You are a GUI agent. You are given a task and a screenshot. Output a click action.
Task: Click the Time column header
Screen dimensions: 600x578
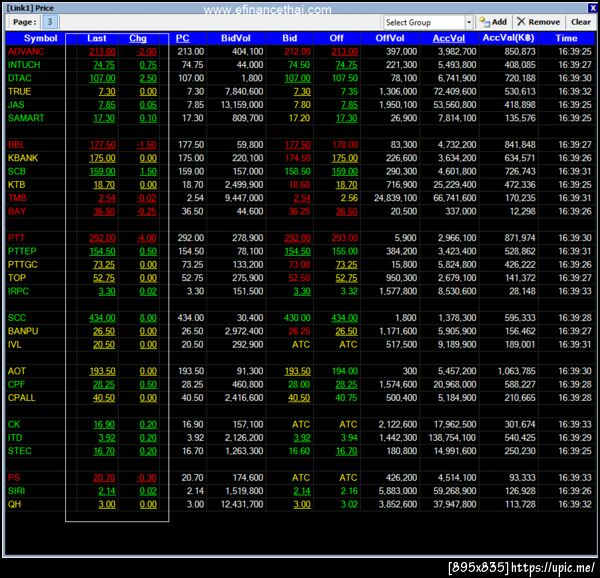pos(566,38)
